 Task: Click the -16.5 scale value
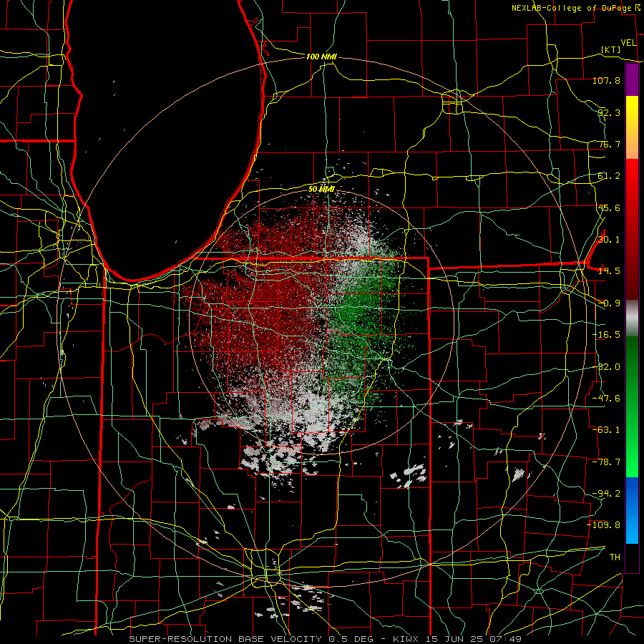[606, 335]
